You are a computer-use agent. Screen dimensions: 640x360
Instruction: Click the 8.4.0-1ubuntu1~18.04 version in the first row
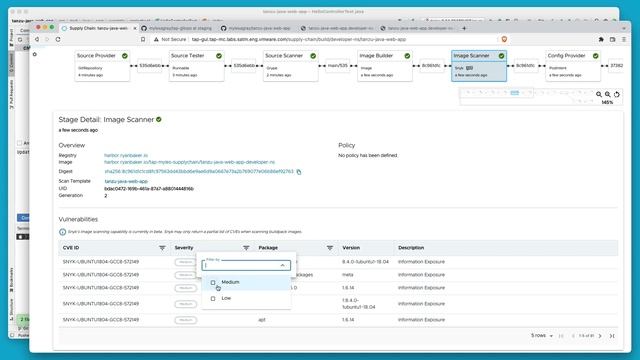click(x=365, y=262)
